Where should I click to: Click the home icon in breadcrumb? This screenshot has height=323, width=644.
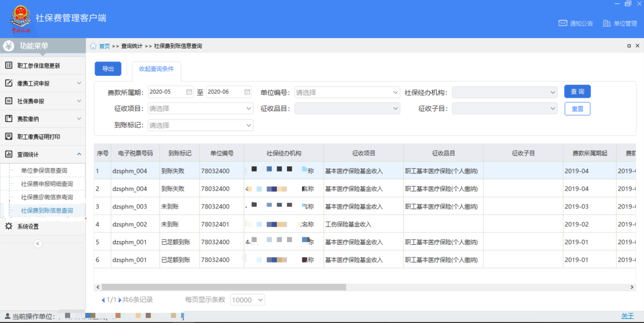click(x=93, y=46)
